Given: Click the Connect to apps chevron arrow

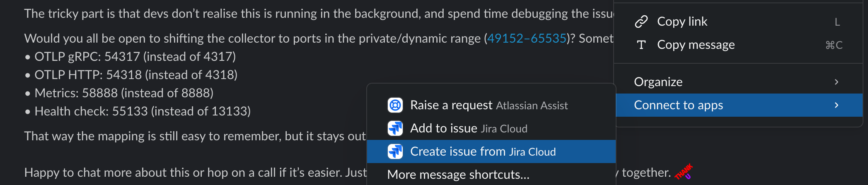Looking at the screenshot, I should [836, 105].
